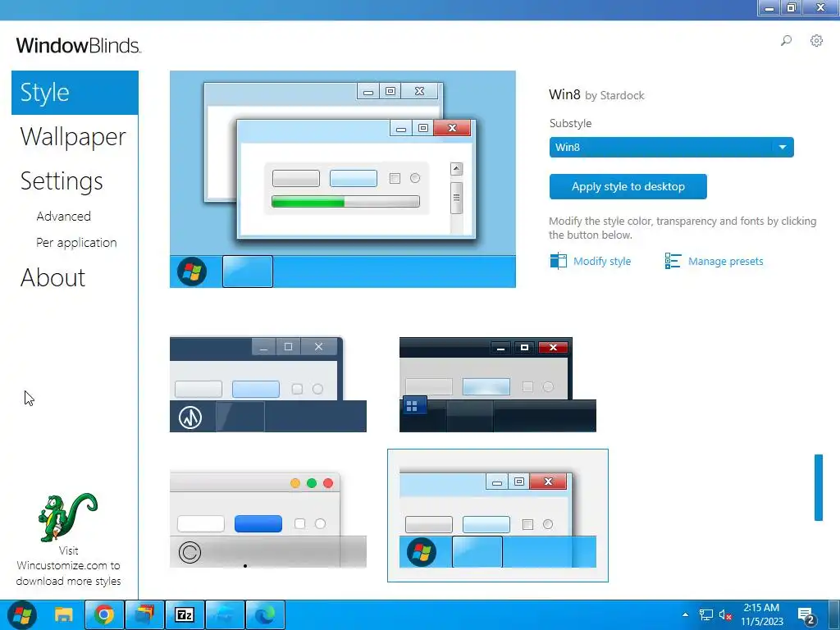The image size is (840, 630).
Task: Open the search magnifier icon
Action: [x=786, y=41]
